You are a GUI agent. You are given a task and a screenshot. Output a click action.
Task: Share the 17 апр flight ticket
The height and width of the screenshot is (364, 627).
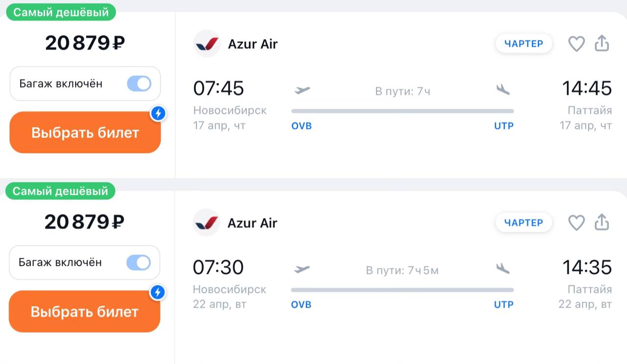click(602, 44)
